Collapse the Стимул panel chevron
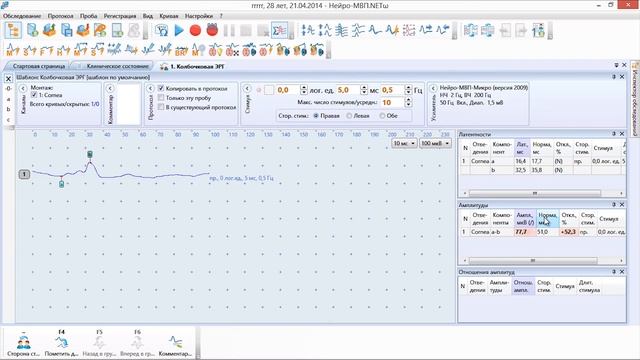This screenshot has width=640, height=360. pos(247,89)
